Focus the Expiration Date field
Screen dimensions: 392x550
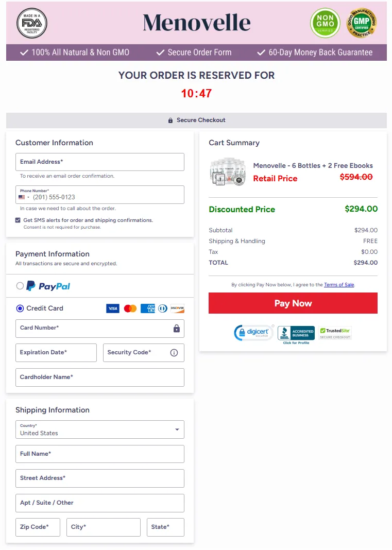(x=56, y=353)
